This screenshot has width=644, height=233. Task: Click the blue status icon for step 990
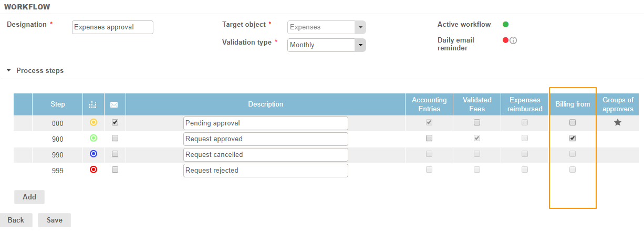[x=94, y=154]
